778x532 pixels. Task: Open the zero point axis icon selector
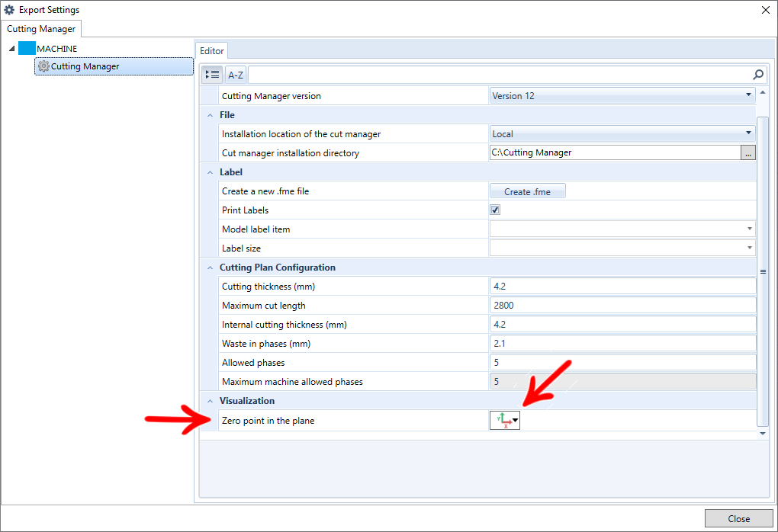(505, 420)
